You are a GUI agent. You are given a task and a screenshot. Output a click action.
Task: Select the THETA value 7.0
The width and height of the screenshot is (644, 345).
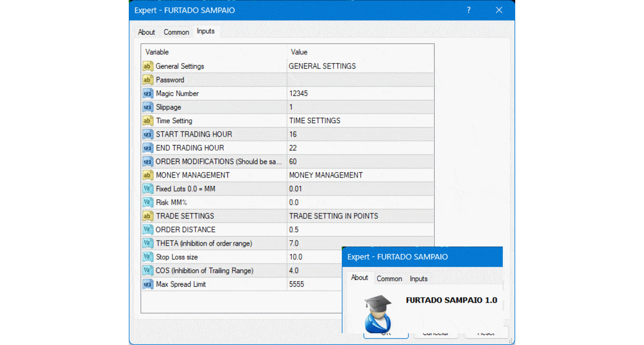[x=294, y=243]
